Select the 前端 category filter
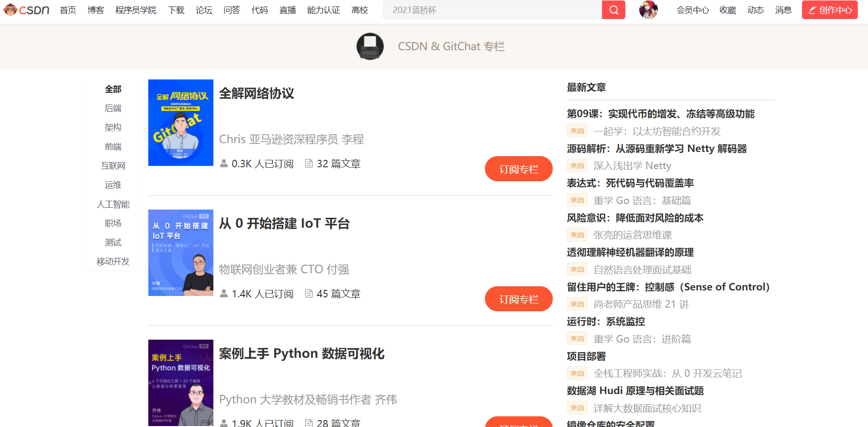868x427 pixels. pos(113,147)
